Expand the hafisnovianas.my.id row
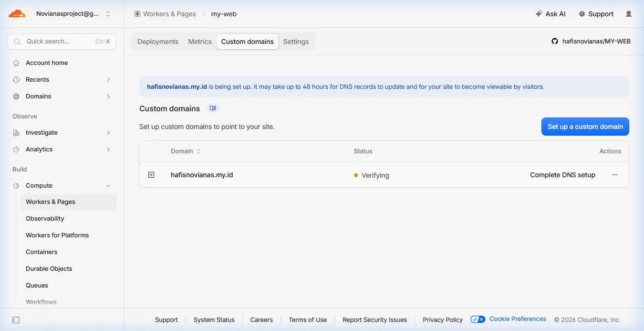644x331 pixels. pyautogui.click(x=151, y=175)
